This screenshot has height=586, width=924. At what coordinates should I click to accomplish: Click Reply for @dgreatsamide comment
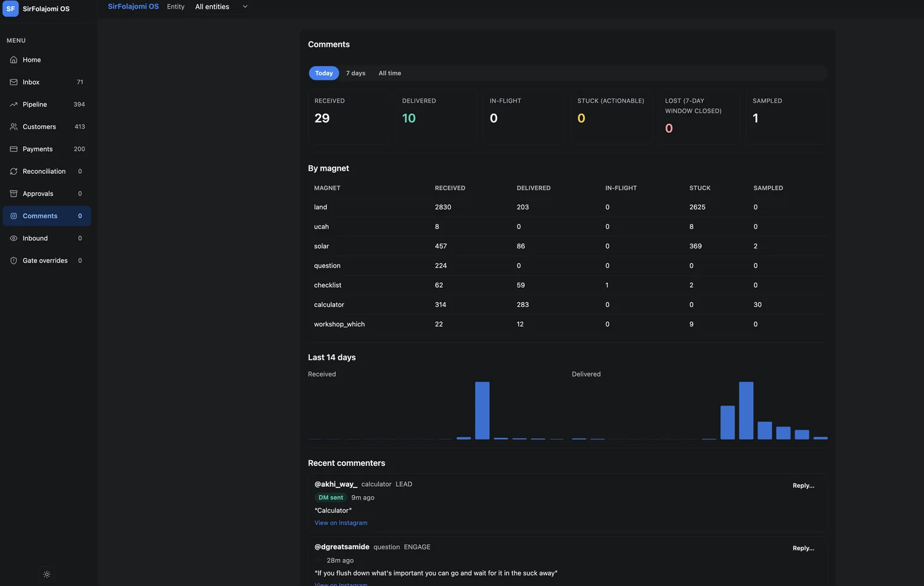click(x=803, y=548)
